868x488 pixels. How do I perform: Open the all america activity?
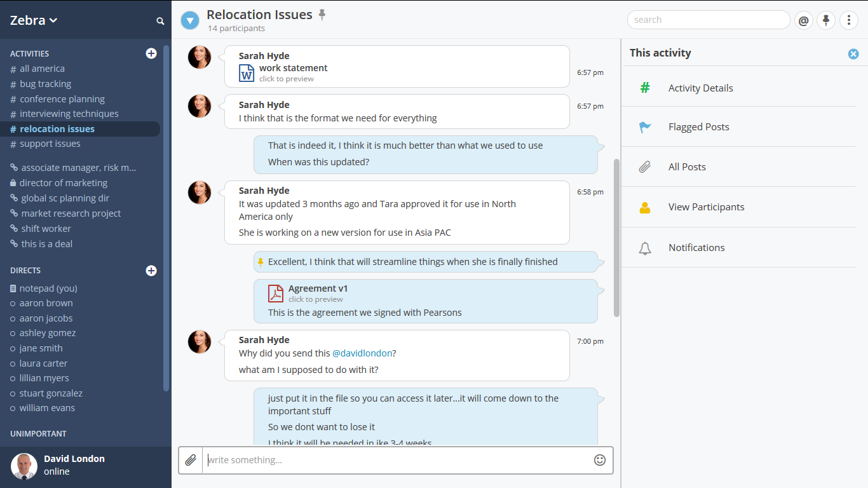click(42, 69)
